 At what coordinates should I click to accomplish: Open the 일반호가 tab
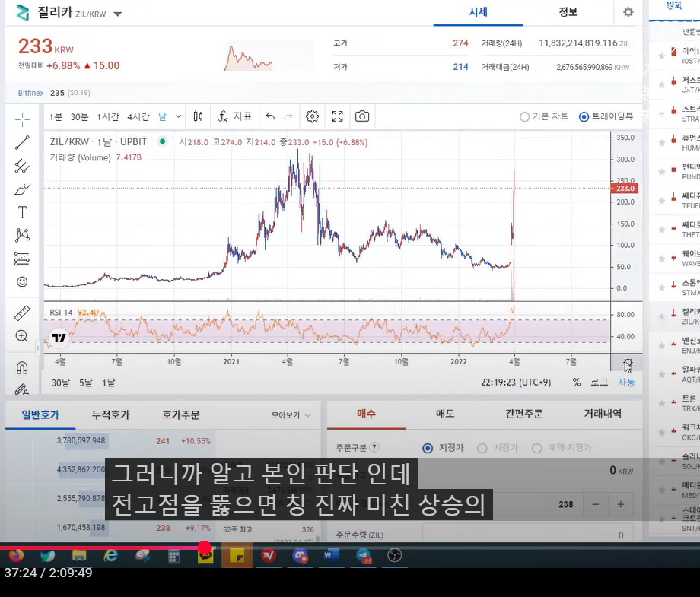[x=40, y=415]
